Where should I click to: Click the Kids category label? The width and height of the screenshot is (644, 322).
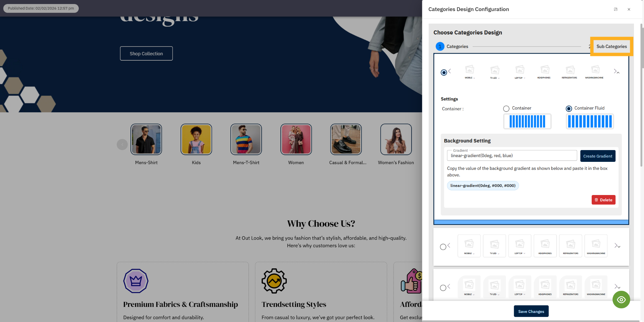click(x=196, y=163)
